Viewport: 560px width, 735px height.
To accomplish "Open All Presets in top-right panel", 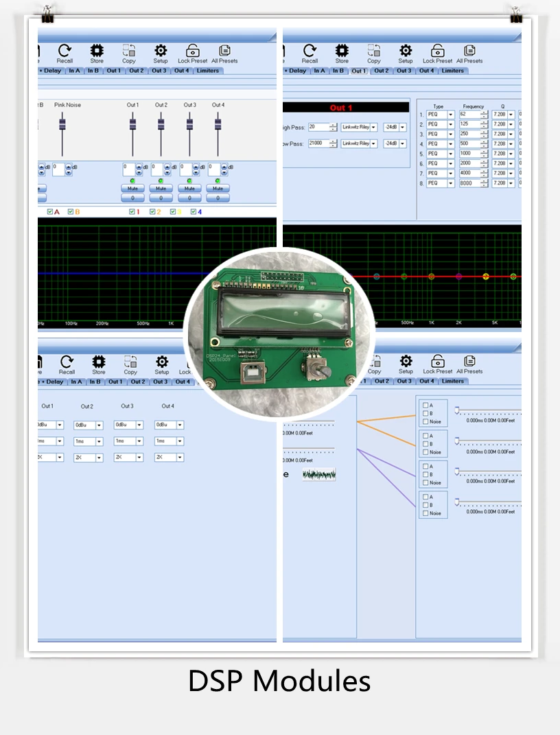I will 469,51.
